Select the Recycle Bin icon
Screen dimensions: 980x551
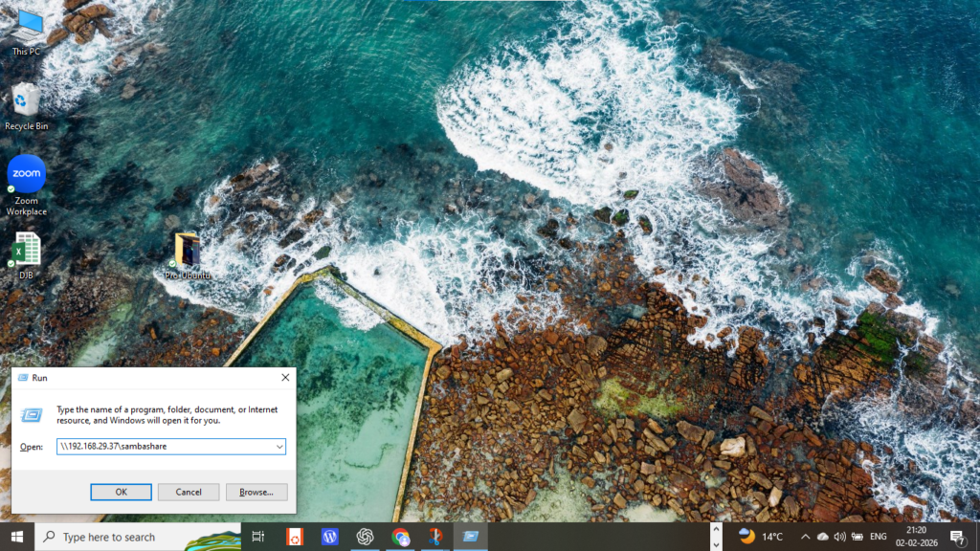[x=26, y=106]
